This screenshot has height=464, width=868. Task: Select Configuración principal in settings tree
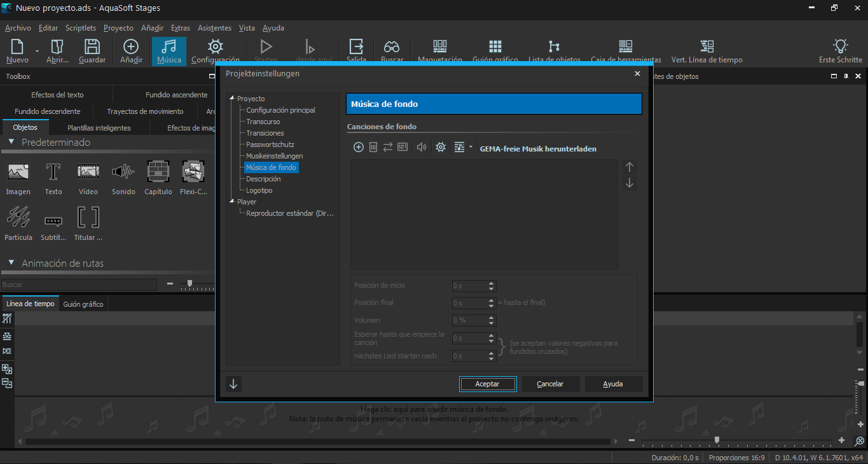280,110
